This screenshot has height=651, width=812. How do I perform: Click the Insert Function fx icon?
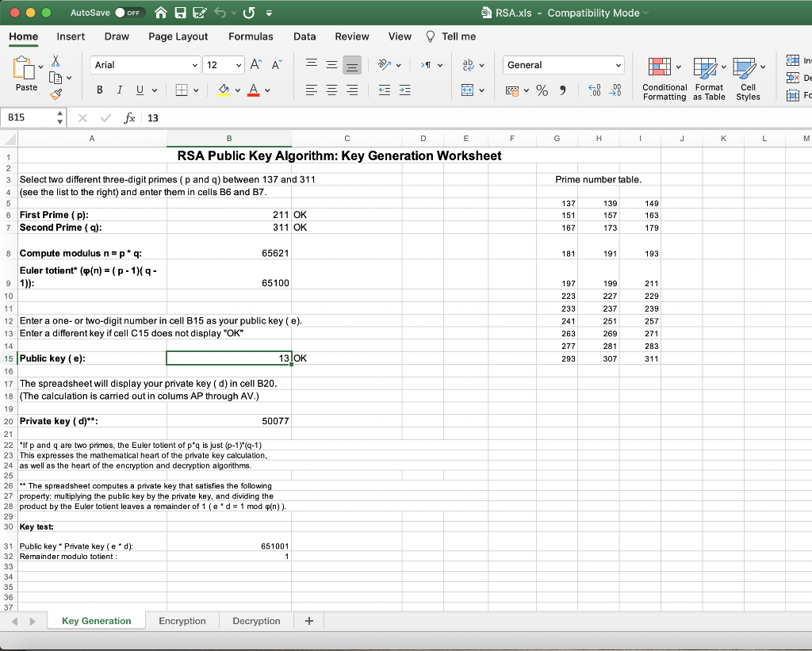129,117
